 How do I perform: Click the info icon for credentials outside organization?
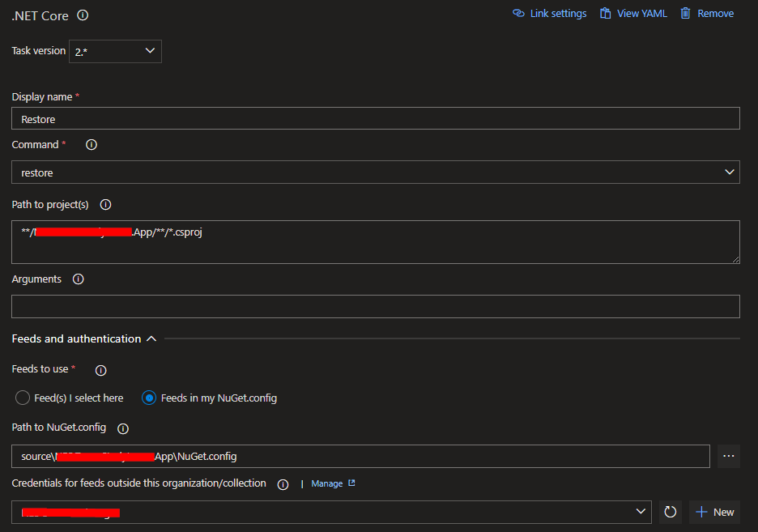pyautogui.click(x=283, y=484)
